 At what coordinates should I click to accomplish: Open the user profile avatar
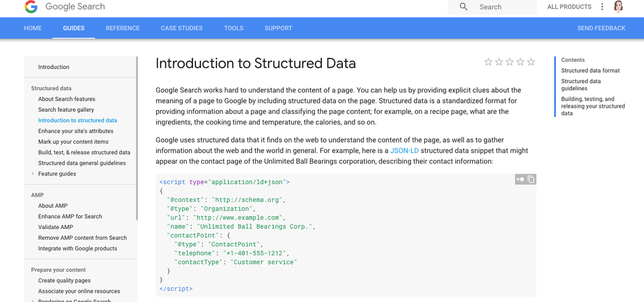pyautogui.click(x=618, y=7)
